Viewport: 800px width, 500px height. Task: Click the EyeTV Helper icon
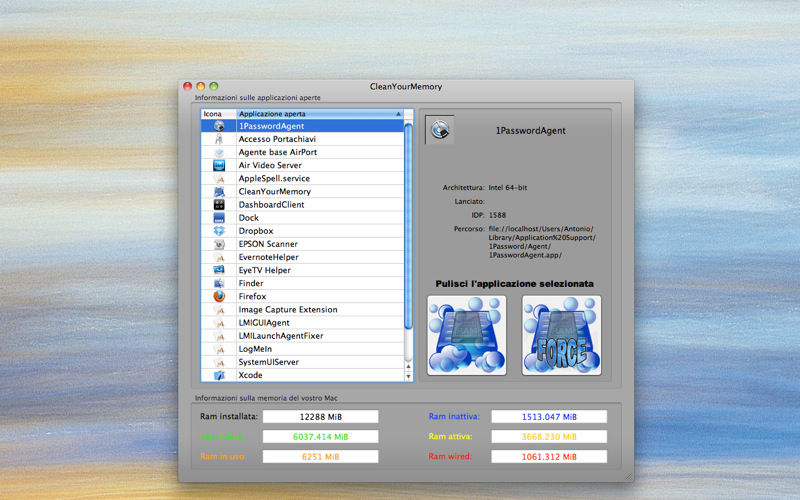(219, 270)
